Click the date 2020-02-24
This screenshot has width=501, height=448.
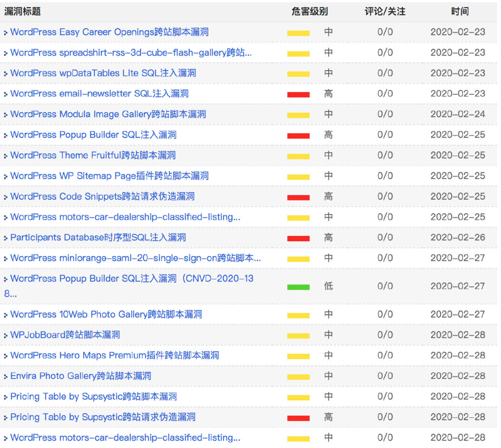click(x=458, y=114)
